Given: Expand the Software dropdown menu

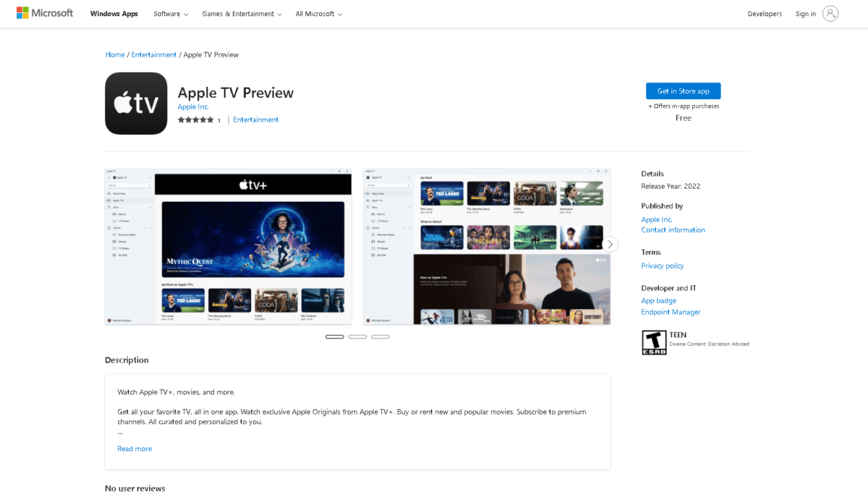Looking at the screenshot, I should [x=171, y=14].
